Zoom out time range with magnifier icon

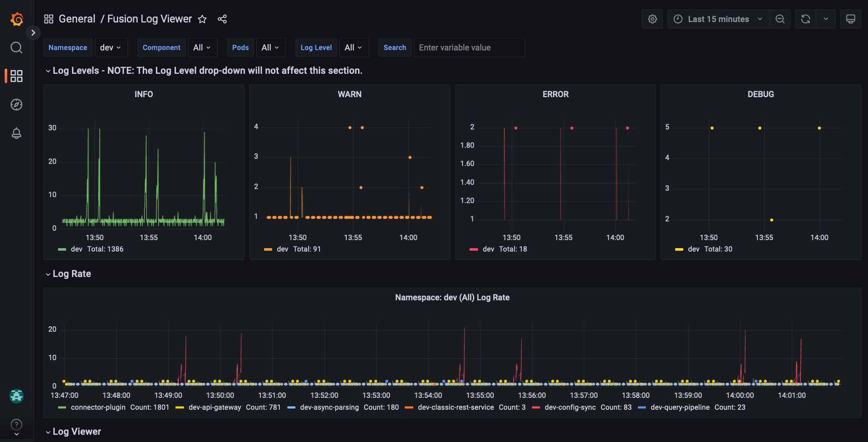(780, 19)
